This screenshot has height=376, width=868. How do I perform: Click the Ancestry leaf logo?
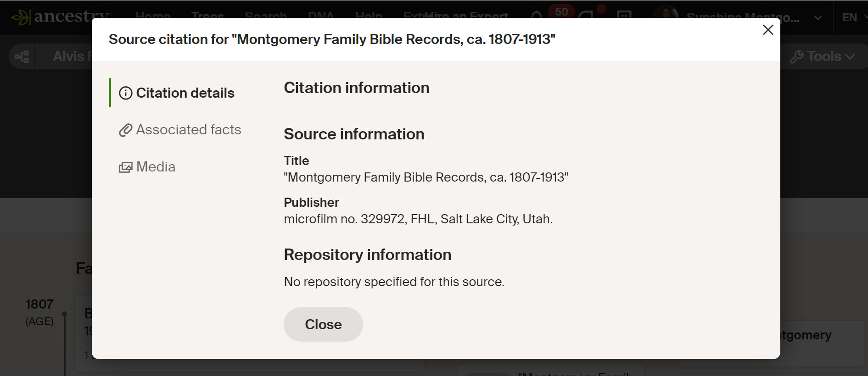click(22, 17)
